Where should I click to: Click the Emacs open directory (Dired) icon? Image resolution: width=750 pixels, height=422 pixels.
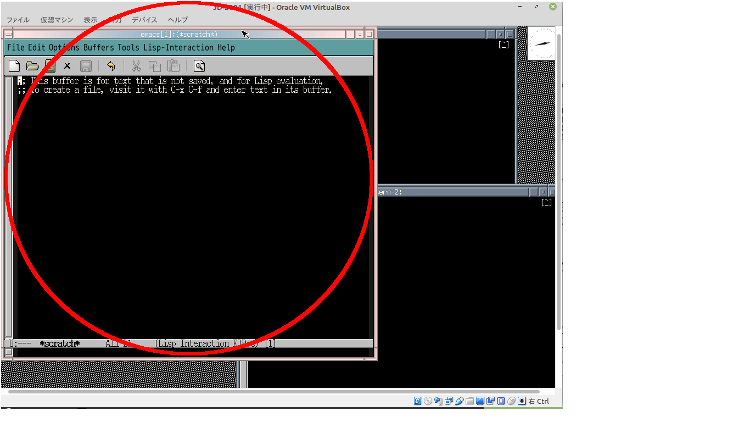(x=49, y=66)
